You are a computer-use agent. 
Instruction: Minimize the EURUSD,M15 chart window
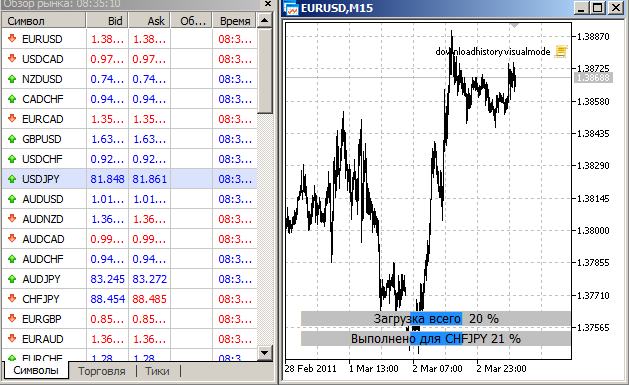[x=581, y=8]
